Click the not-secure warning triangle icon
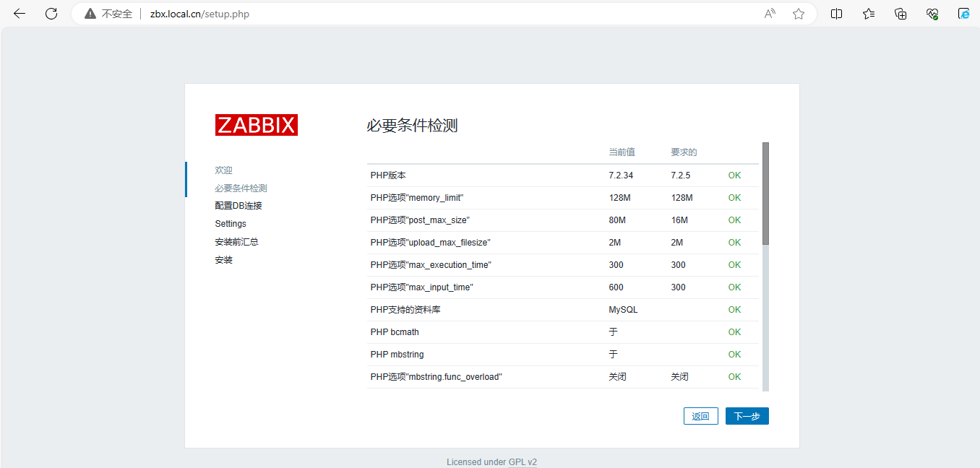 (x=90, y=14)
